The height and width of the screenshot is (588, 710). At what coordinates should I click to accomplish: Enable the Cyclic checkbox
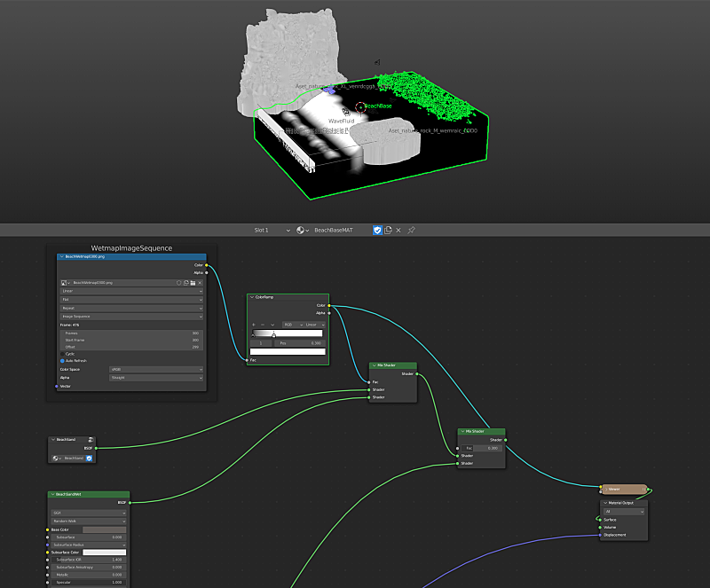pyautogui.click(x=62, y=353)
